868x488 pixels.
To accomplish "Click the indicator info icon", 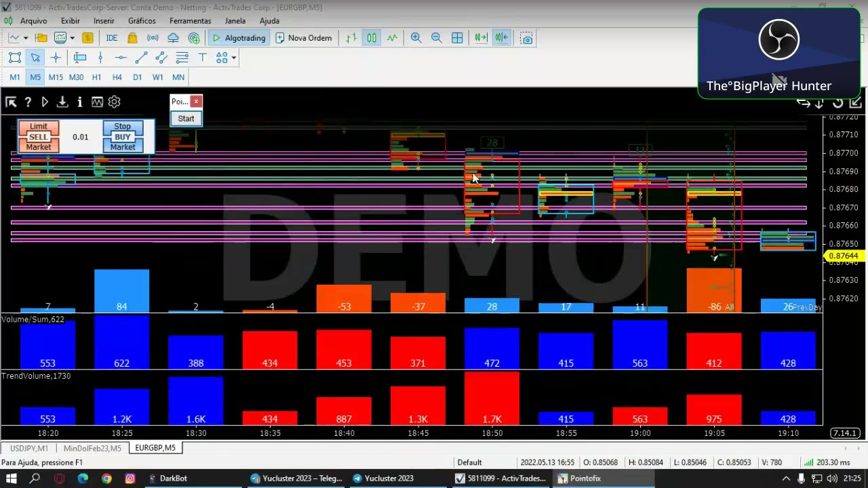I will (79, 102).
